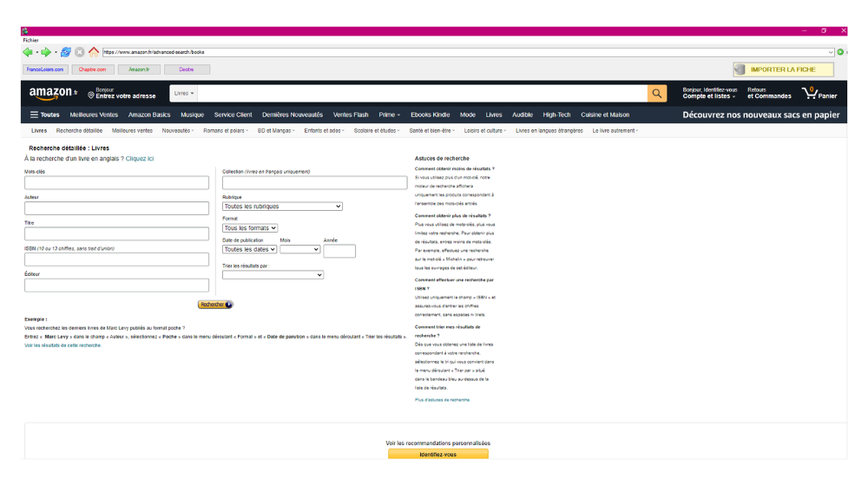The height and width of the screenshot is (486, 868).
Task: Open the Livres search category dropdown
Action: [184, 94]
